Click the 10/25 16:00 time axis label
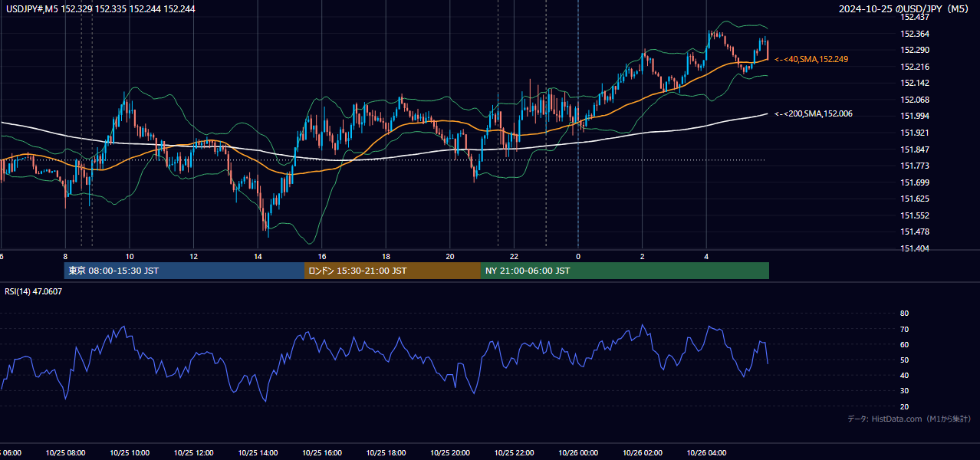980x460 pixels. coord(321,453)
